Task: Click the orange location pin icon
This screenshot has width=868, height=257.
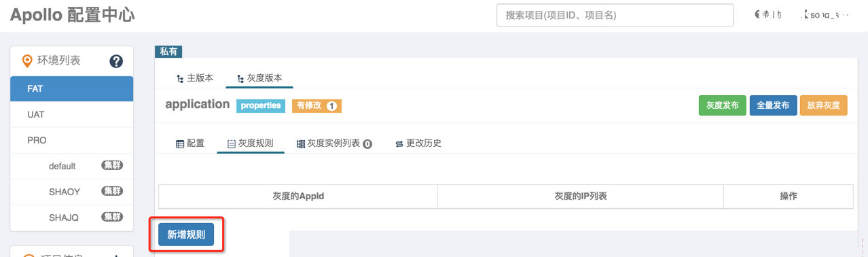Action: pos(27,61)
